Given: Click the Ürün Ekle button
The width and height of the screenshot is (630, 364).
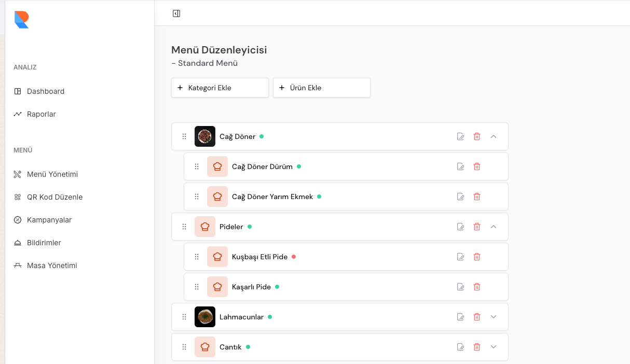Looking at the screenshot, I should [x=321, y=88].
